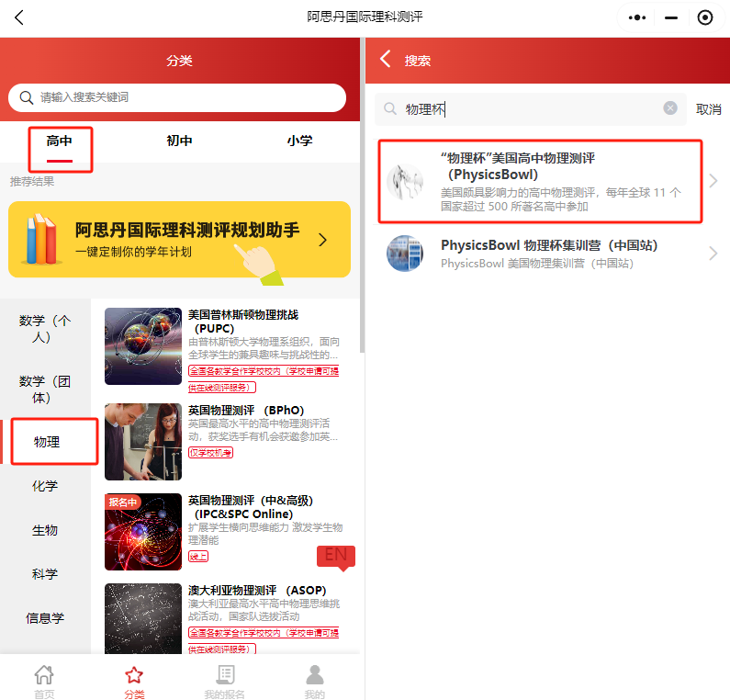Go to 首页 home tab icon

(44, 681)
